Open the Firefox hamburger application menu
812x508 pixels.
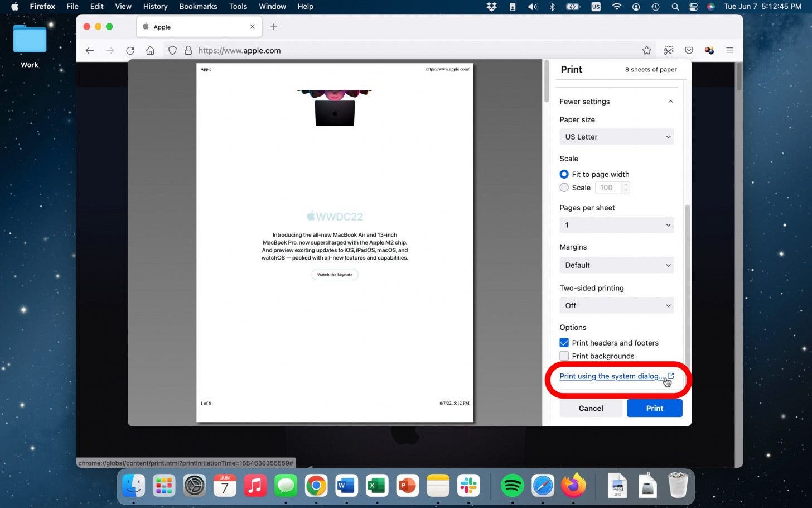pos(729,50)
